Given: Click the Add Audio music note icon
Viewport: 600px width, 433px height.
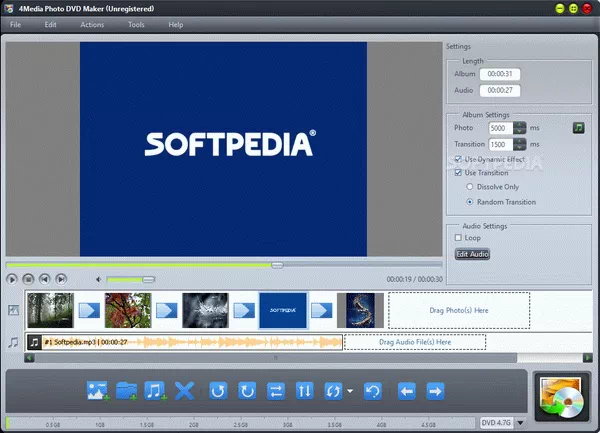Looking at the screenshot, I should (x=155, y=390).
